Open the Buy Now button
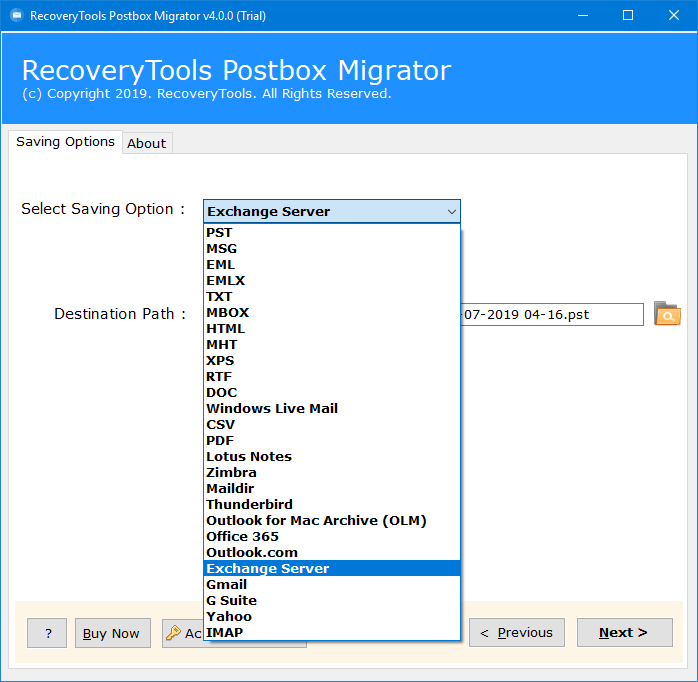Screen dimensions: 698x682 click(113, 633)
